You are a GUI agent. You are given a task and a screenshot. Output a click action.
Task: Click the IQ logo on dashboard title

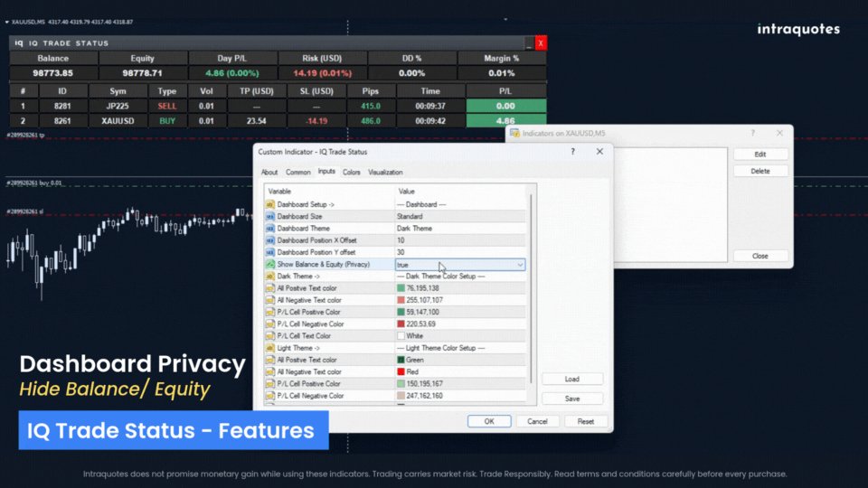coord(19,43)
